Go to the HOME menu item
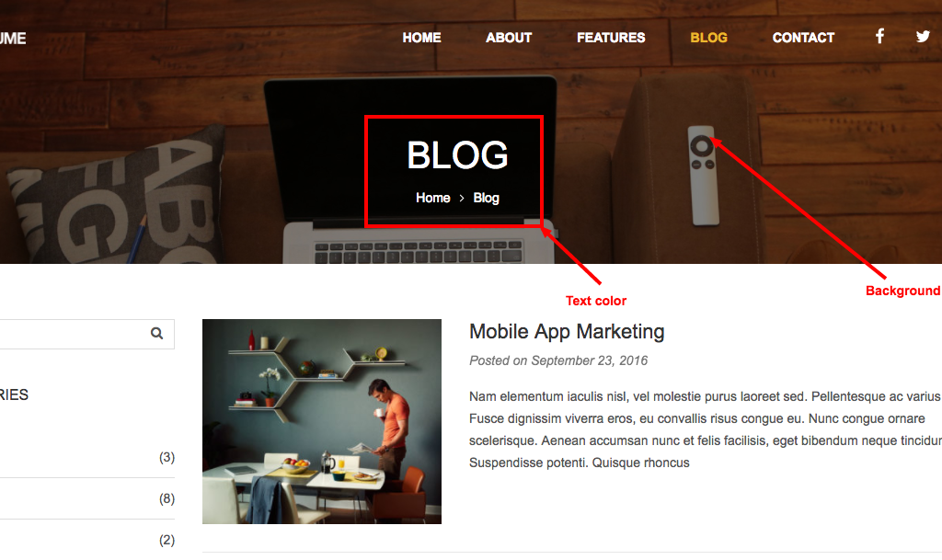 (x=421, y=38)
